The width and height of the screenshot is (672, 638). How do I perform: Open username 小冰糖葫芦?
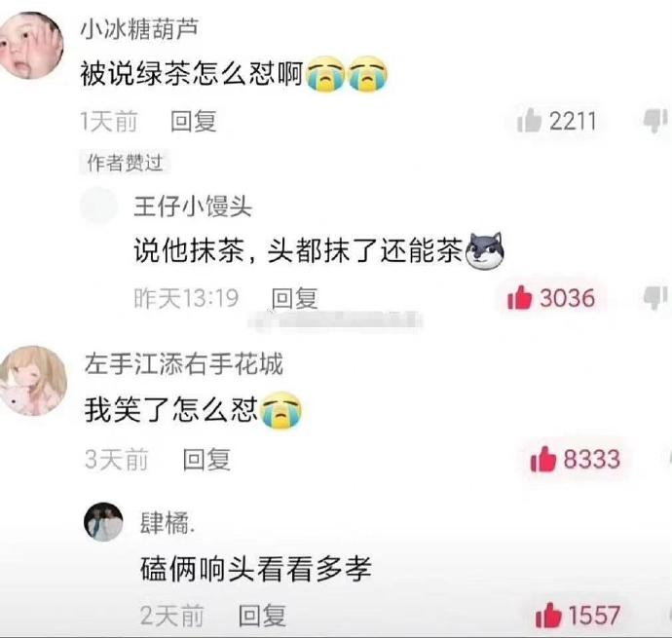[x=139, y=29]
